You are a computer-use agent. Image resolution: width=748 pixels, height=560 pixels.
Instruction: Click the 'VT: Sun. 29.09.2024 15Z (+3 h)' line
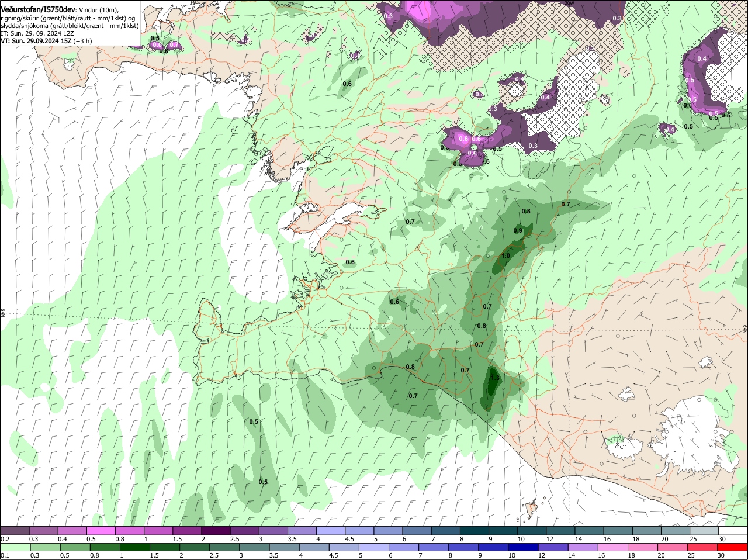coord(46,41)
